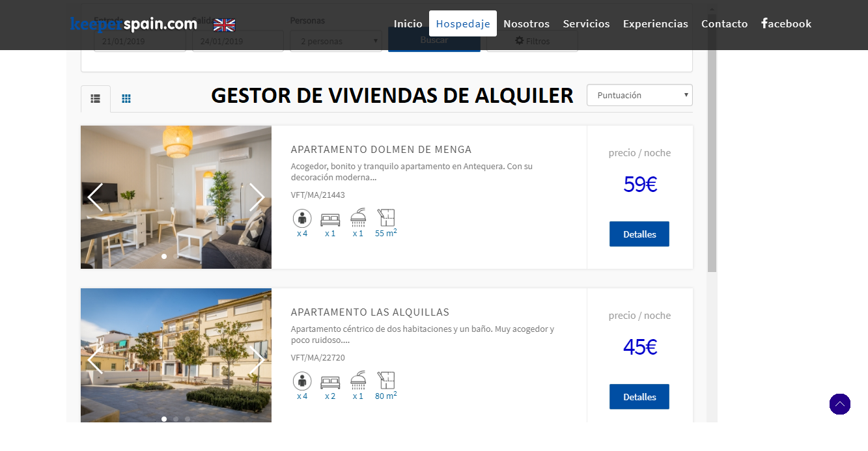Click the floor area icon for Las Alquillas
868x451 pixels.
click(386, 380)
